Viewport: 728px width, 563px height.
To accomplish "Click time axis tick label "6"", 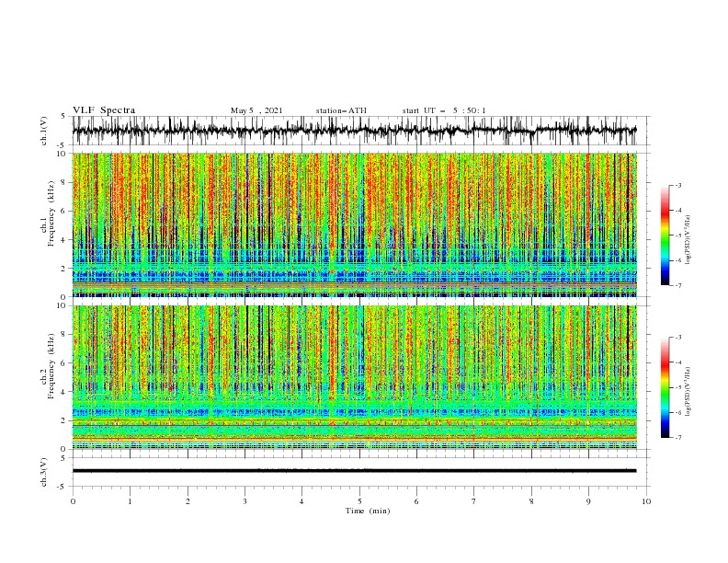I will (x=416, y=501).
